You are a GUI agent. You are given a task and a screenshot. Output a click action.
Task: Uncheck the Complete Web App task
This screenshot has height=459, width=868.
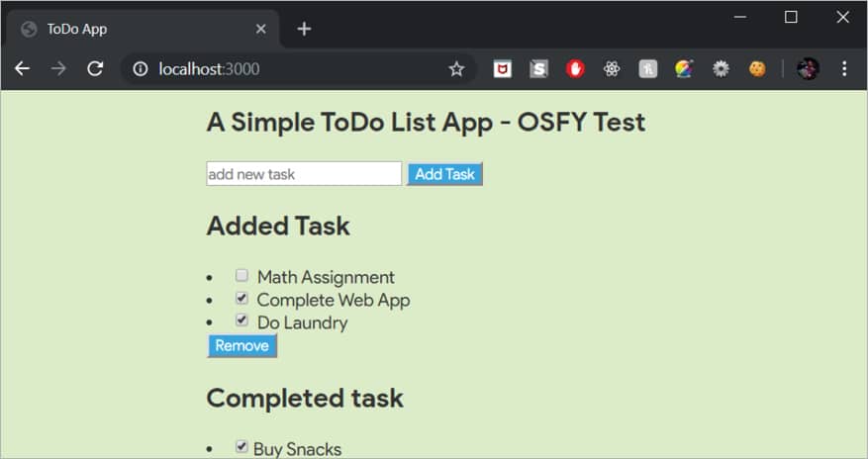[x=241, y=298]
